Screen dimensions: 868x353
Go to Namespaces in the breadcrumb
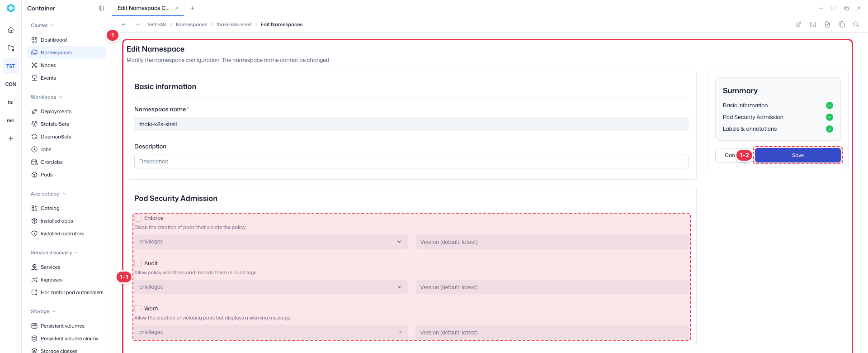pyautogui.click(x=191, y=24)
